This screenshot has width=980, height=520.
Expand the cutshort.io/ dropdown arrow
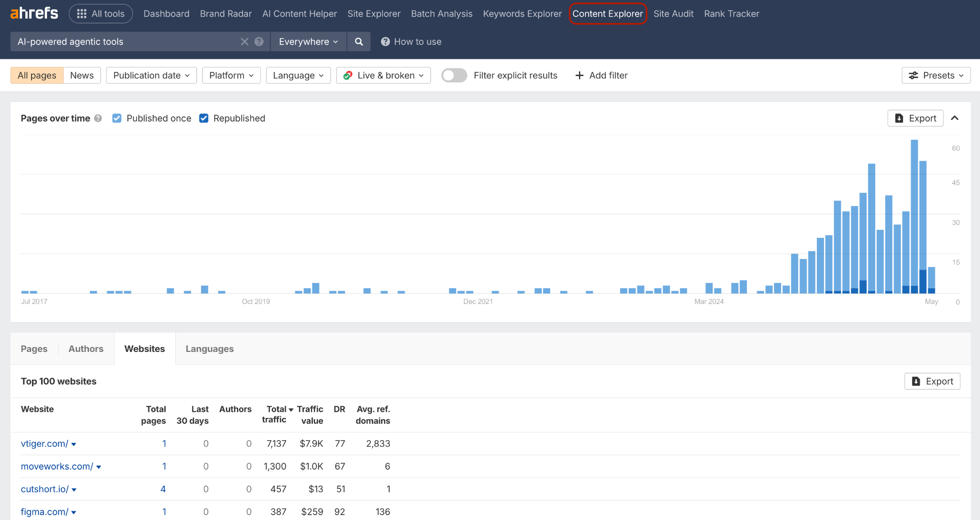tap(74, 490)
